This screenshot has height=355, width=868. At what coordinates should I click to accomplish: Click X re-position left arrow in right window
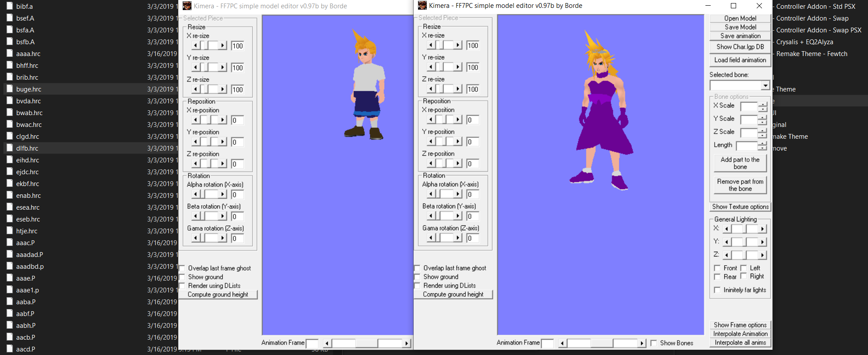[x=431, y=120]
